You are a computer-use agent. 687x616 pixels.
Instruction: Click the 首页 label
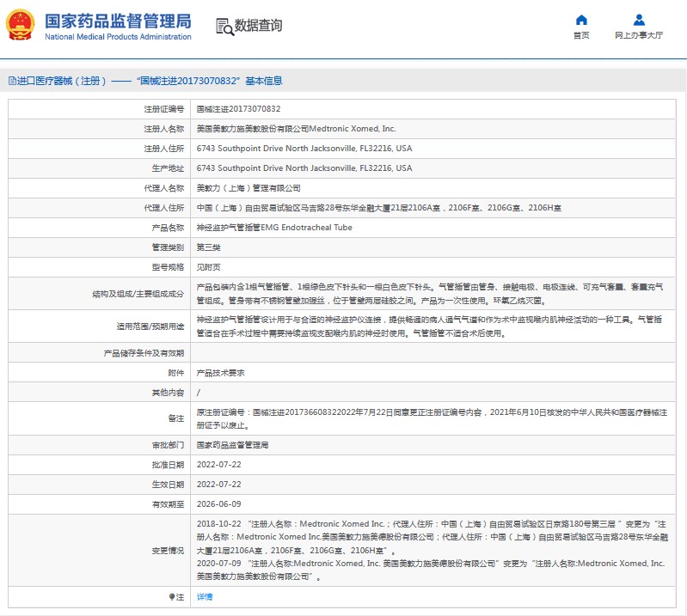pyautogui.click(x=581, y=35)
